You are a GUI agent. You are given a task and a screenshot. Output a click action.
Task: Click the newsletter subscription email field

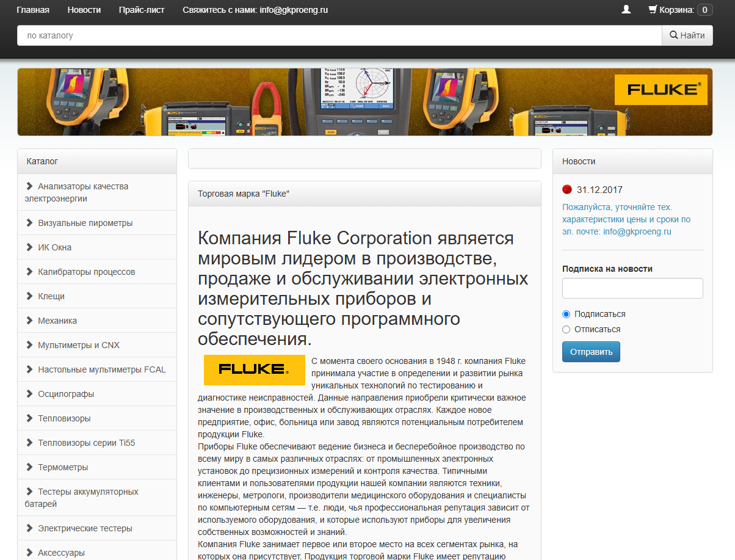pos(632,288)
